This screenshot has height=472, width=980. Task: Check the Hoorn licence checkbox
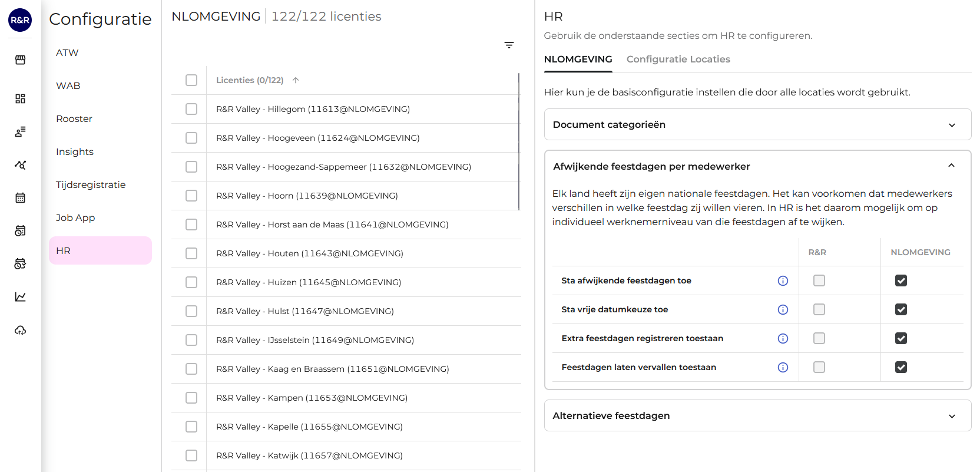pos(191,196)
